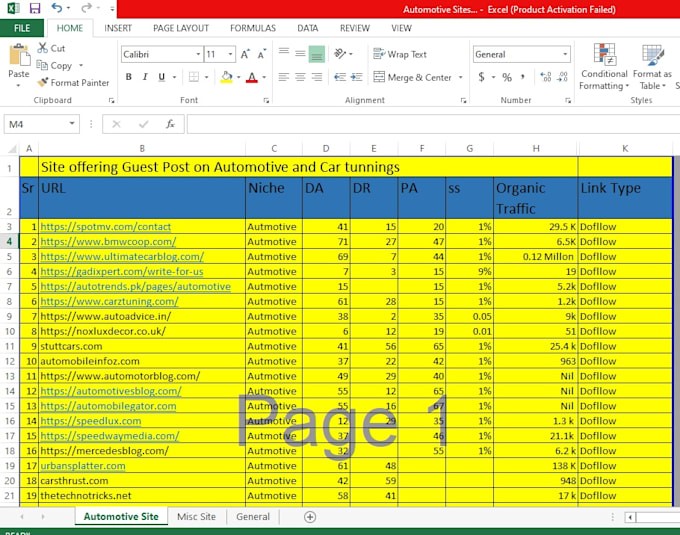The width and height of the screenshot is (680, 535).
Task: Increase font size with large A icon
Action: click(245, 54)
